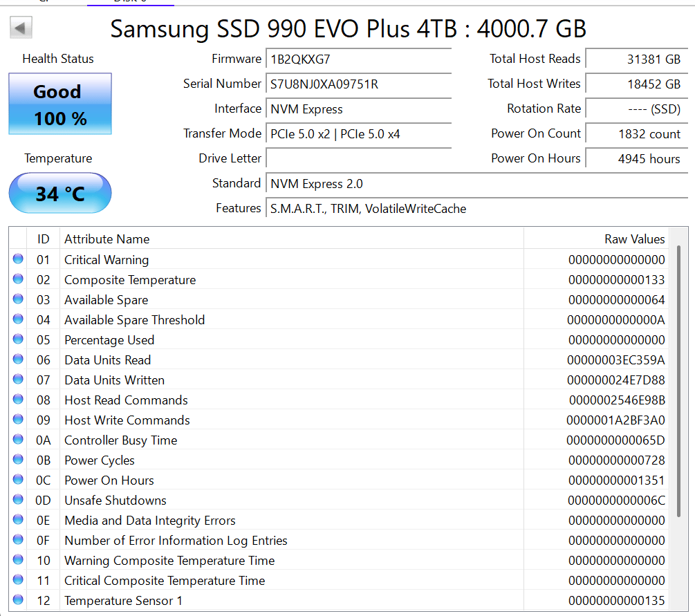Click the Features field S.M.A.R.T., TRIM
695x616 pixels.
477,208
